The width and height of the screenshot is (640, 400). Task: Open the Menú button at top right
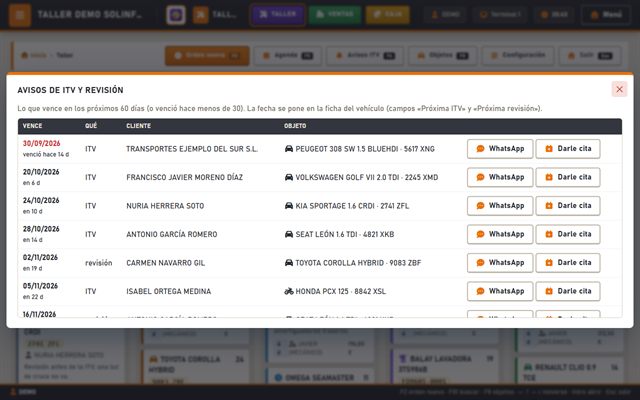606,15
